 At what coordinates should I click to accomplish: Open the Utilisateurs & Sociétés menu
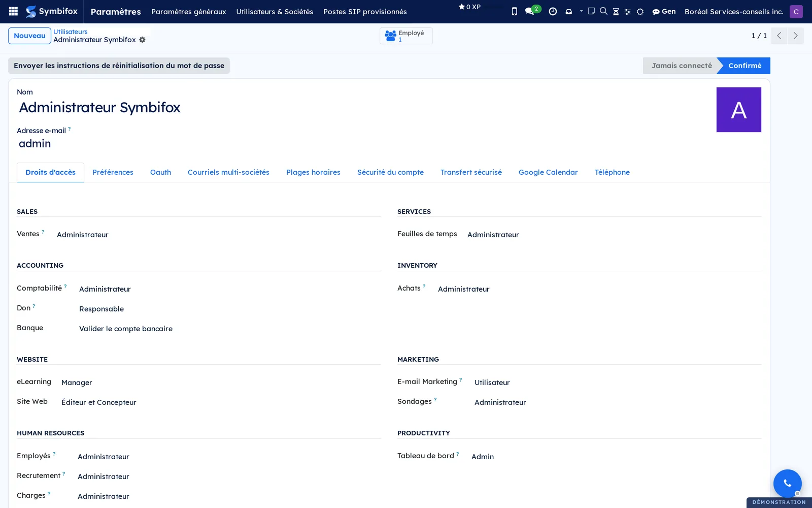[275, 11]
